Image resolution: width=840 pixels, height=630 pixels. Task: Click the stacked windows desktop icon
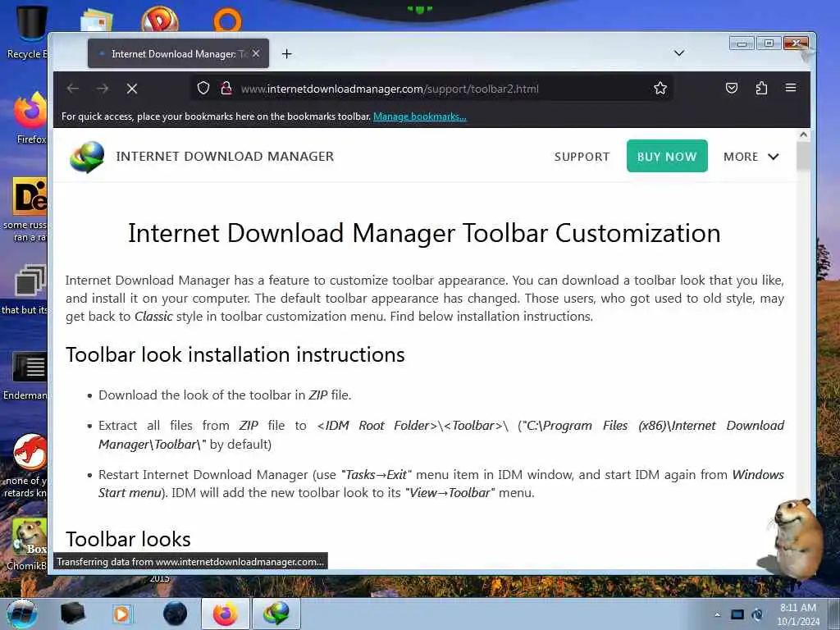pyautogui.click(x=30, y=281)
